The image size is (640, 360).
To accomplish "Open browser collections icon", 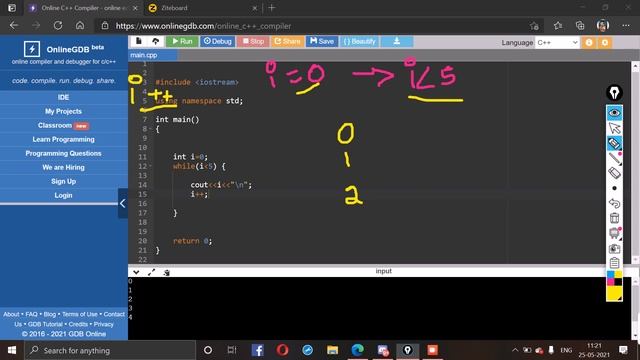I will [580, 26].
